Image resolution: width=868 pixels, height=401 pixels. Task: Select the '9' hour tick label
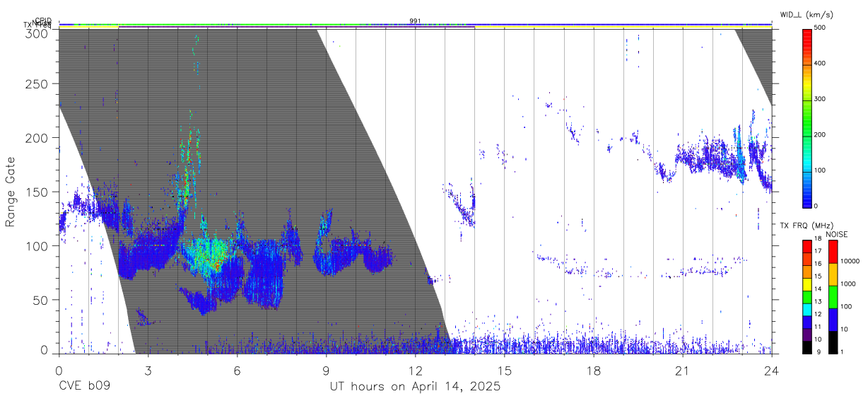pos(326,371)
